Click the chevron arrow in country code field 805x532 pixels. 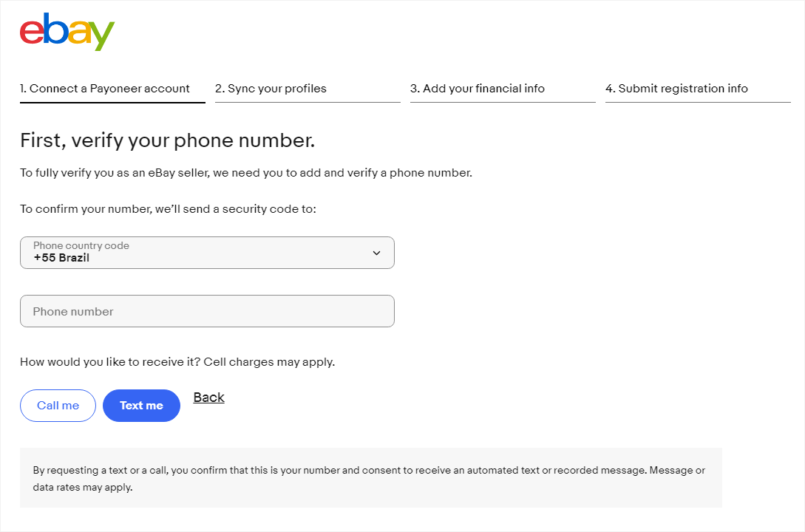coord(376,253)
